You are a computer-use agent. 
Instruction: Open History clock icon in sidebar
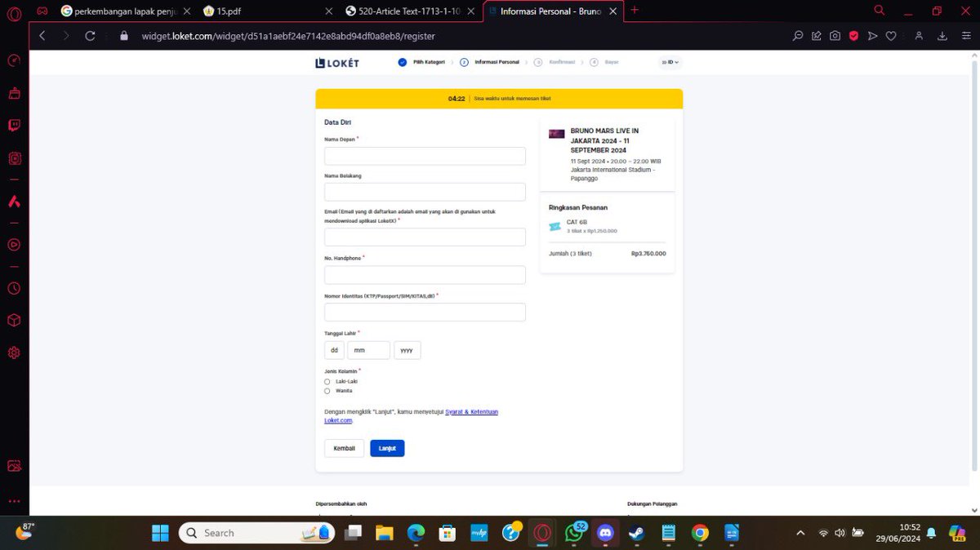pos(14,288)
